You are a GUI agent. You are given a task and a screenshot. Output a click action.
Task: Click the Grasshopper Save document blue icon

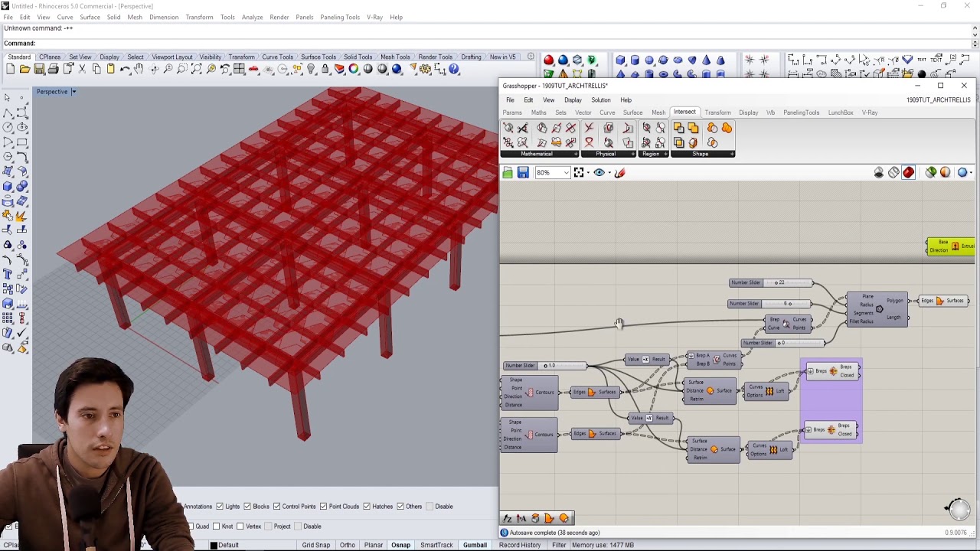coord(523,173)
